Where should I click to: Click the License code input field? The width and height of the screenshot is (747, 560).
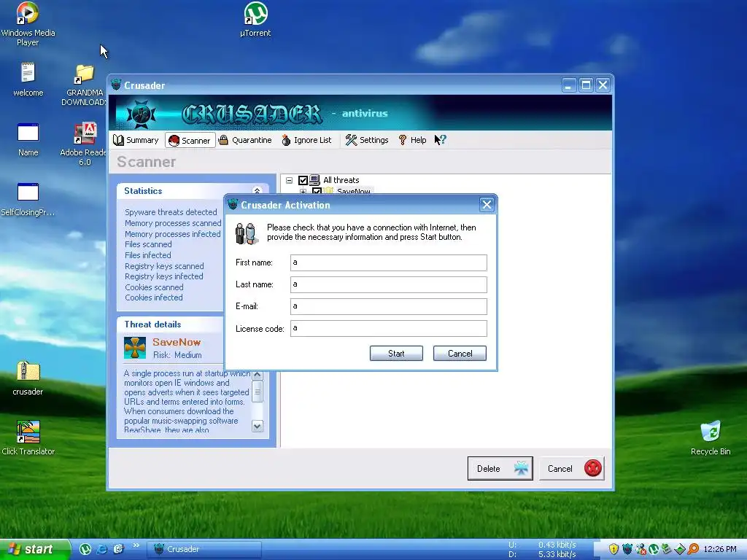pos(389,328)
